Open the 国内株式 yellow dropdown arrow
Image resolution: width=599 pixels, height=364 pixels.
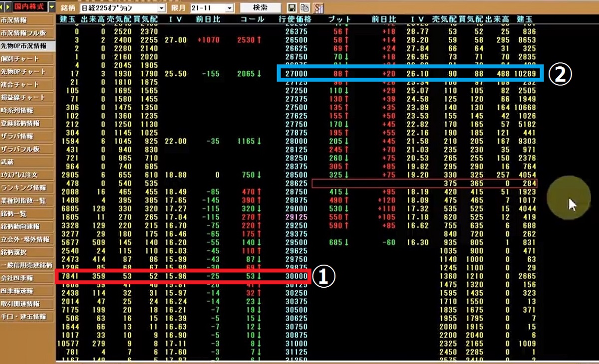tap(52, 7)
